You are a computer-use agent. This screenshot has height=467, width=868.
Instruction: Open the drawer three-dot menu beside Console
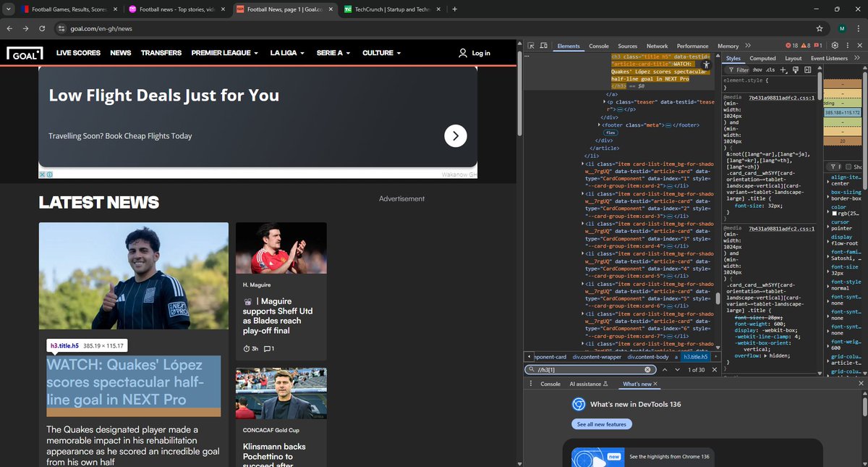coord(529,384)
